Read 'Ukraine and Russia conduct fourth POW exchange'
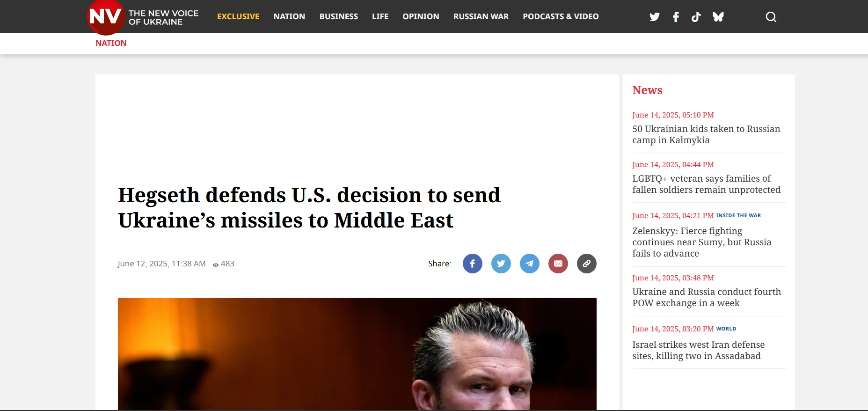The image size is (868, 411). (707, 297)
